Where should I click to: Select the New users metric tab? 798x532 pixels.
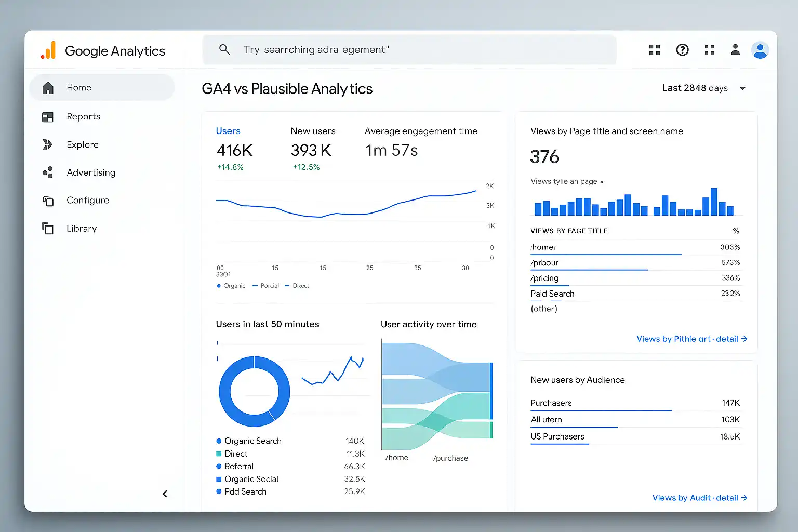313,131
